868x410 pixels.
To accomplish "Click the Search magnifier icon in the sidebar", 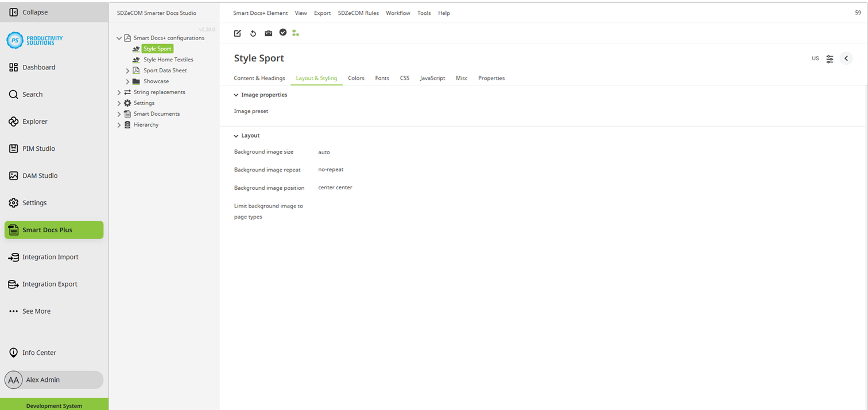I will (14, 95).
